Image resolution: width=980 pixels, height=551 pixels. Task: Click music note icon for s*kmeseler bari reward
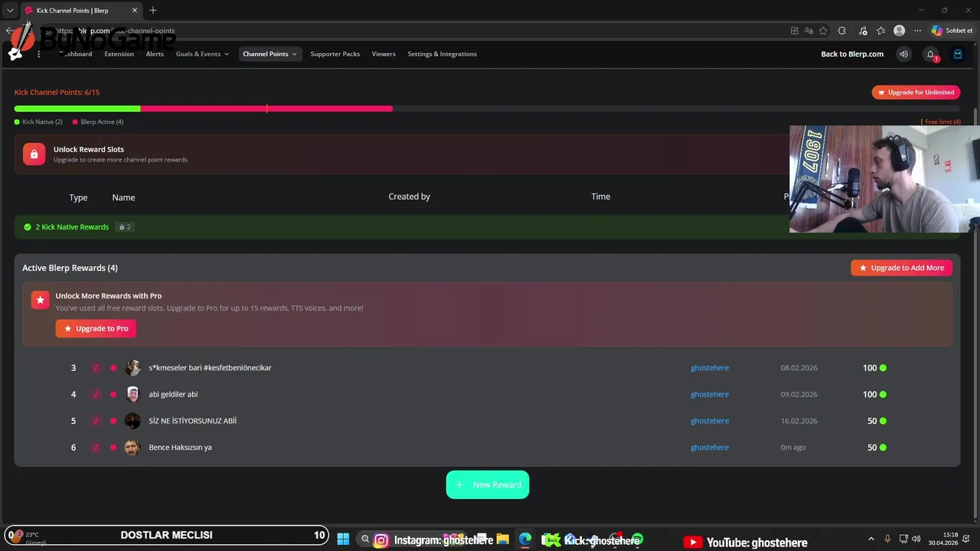click(96, 368)
